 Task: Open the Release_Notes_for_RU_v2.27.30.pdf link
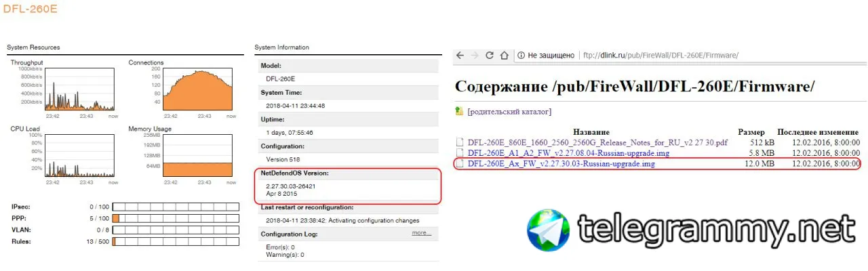click(597, 143)
